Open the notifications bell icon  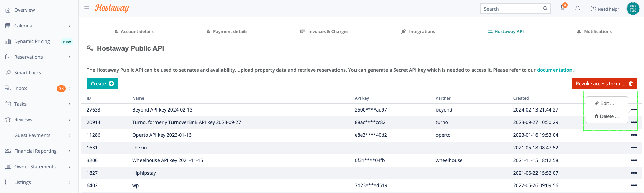pos(578,9)
